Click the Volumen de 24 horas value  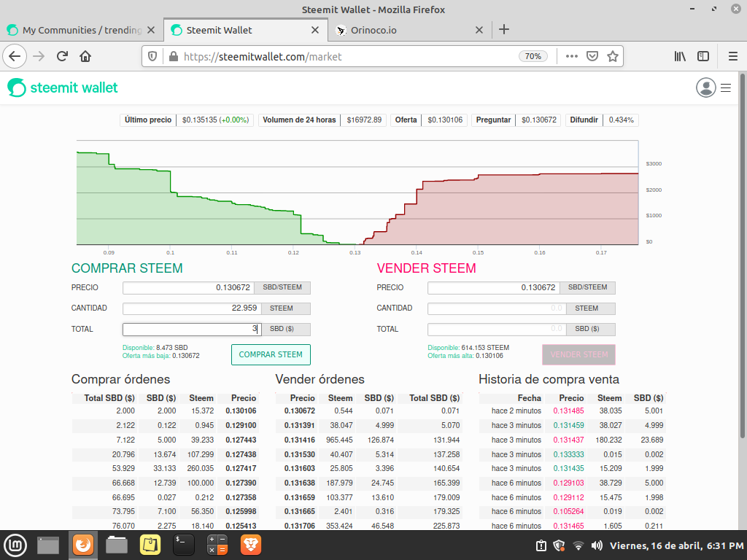(x=364, y=120)
